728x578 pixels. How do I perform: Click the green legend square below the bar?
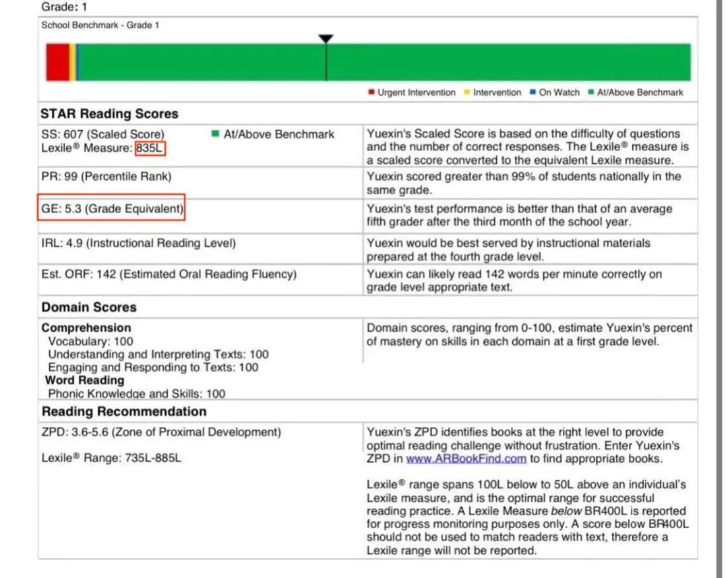pos(591,92)
